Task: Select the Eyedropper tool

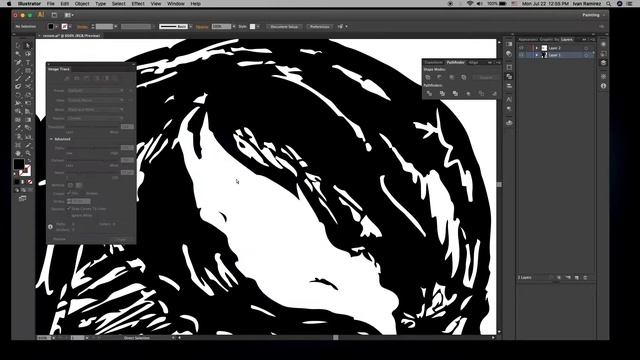Action: click(18, 128)
